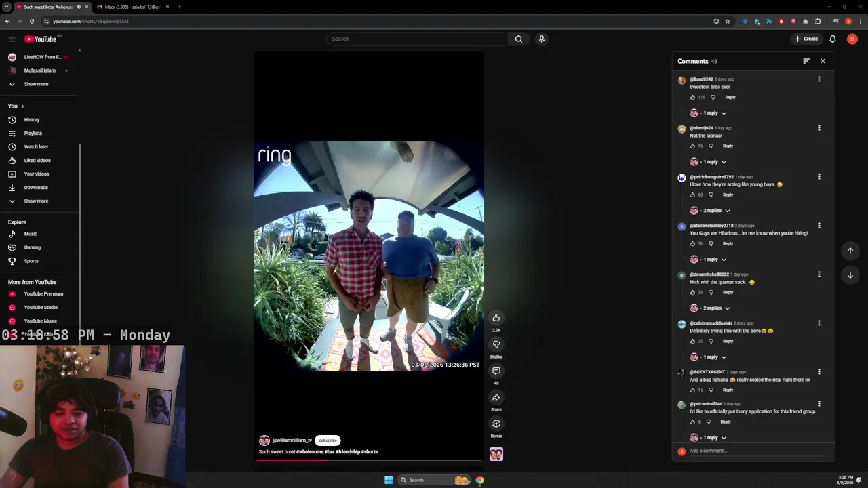The image size is (868, 488).
Task: Open comment sort options
Action: pyautogui.click(x=806, y=61)
